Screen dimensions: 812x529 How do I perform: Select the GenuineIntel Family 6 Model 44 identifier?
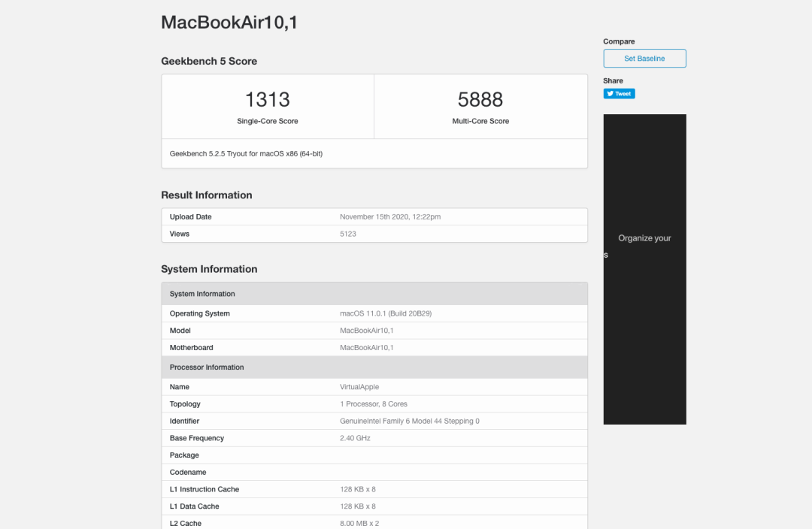click(410, 422)
